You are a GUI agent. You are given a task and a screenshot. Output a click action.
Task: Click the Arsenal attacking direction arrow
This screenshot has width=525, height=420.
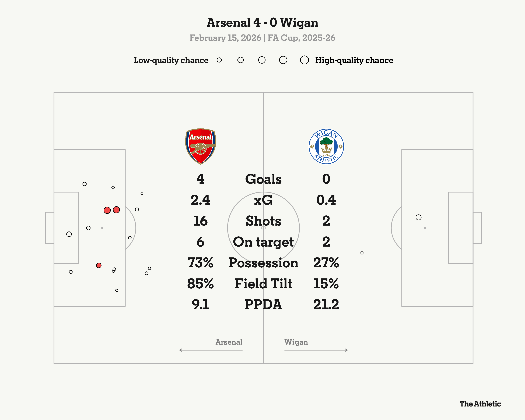211,350
